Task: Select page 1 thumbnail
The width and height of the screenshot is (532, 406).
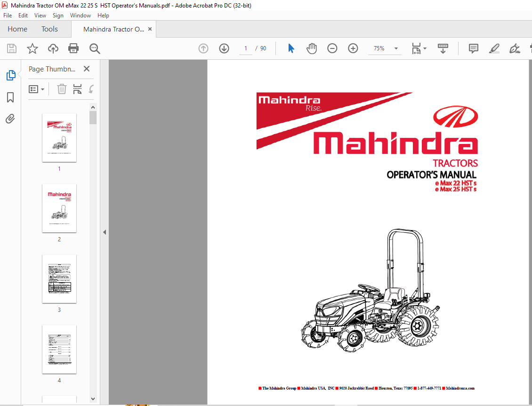Action: [59, 137]
